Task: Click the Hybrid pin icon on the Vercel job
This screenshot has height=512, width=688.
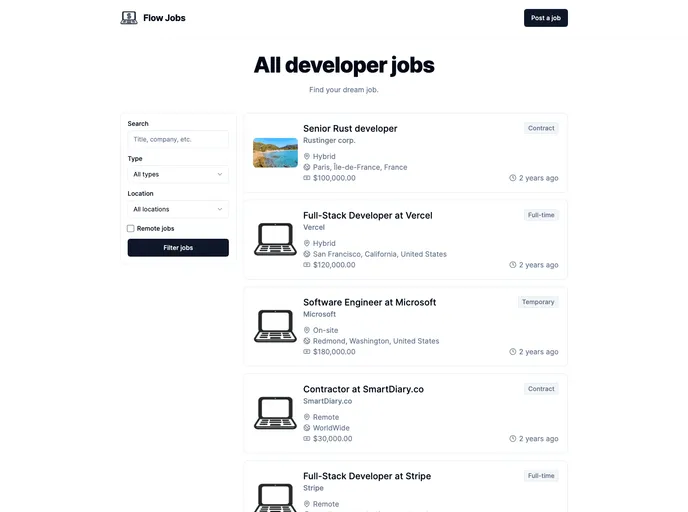Action: click(307, 243)
